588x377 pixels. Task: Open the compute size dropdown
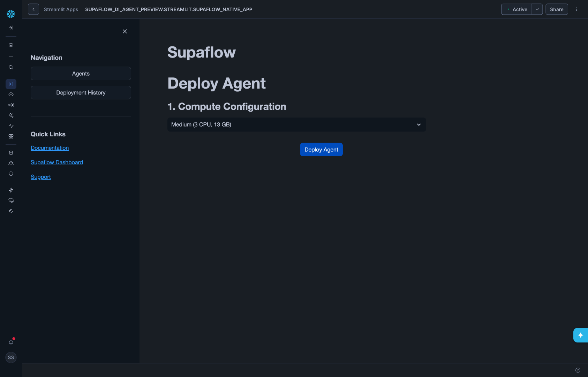(296, 125)
